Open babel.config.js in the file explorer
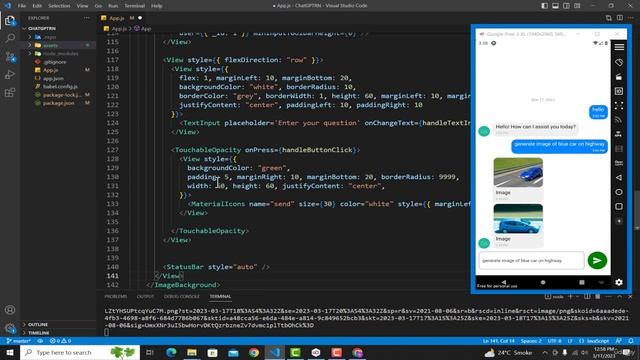 60,87
